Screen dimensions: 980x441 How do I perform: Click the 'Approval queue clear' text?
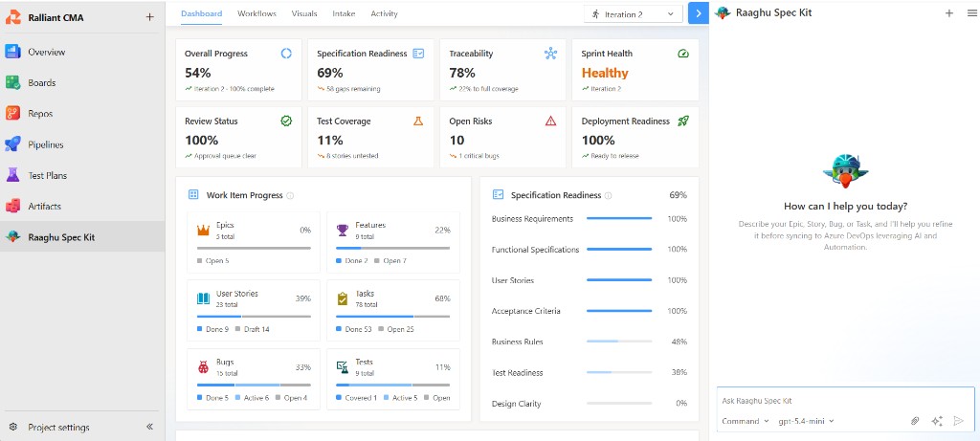click(225, 156)
